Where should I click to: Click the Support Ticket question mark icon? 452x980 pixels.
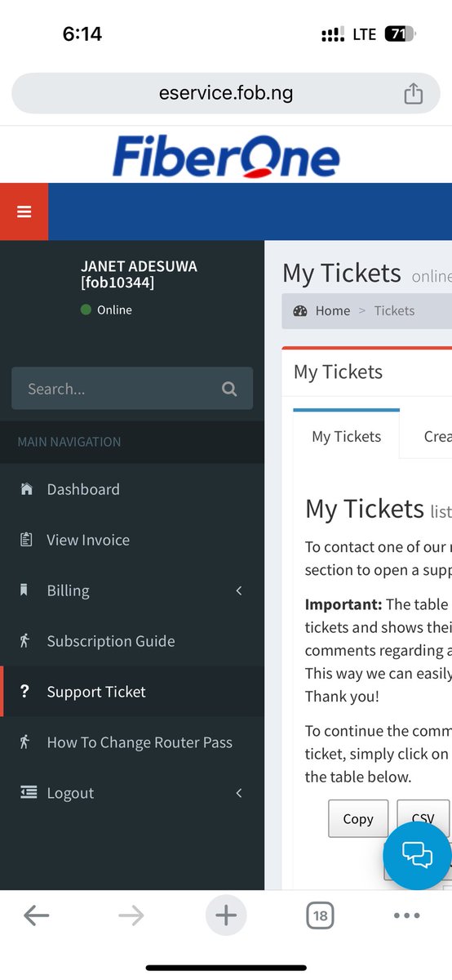[x=25, y=692]
